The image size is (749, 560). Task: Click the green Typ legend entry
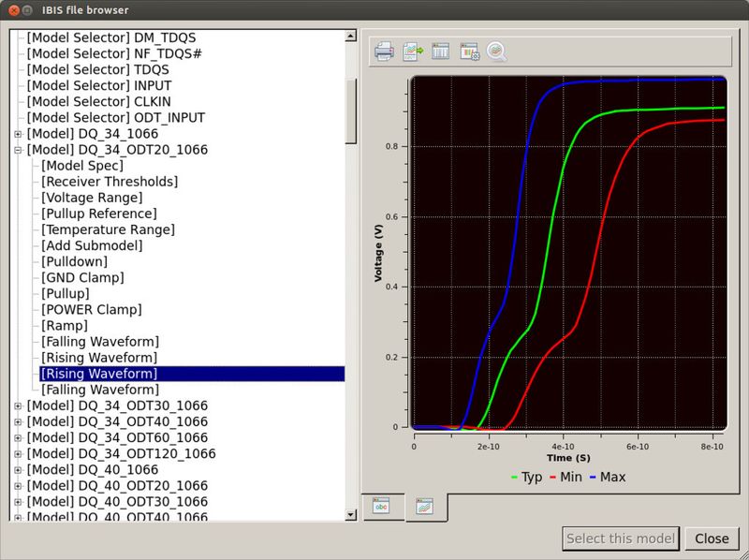[526, 478]
